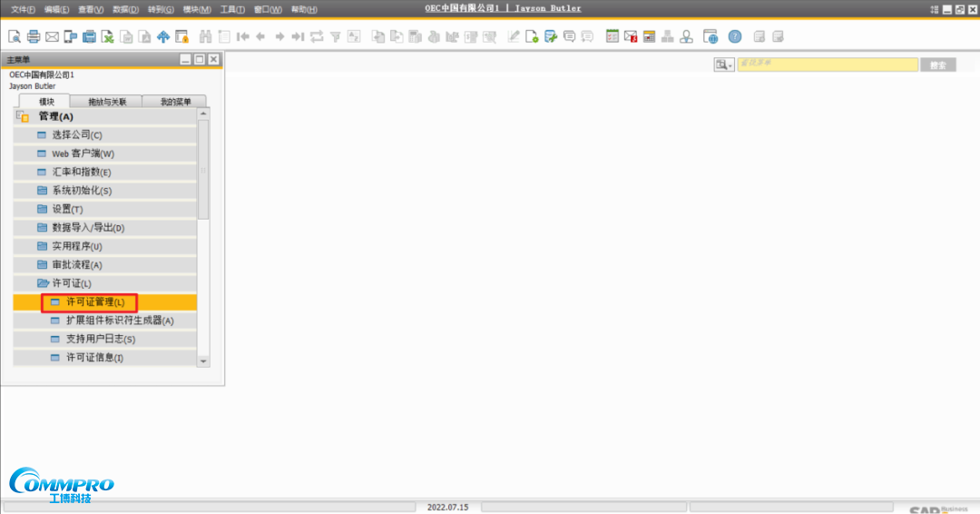980x514 pixels.
Task: Collapse the 许可证(L) folder
Action: [72, 283]
